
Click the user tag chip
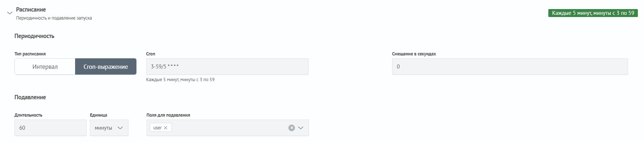(x=161, y=128)
